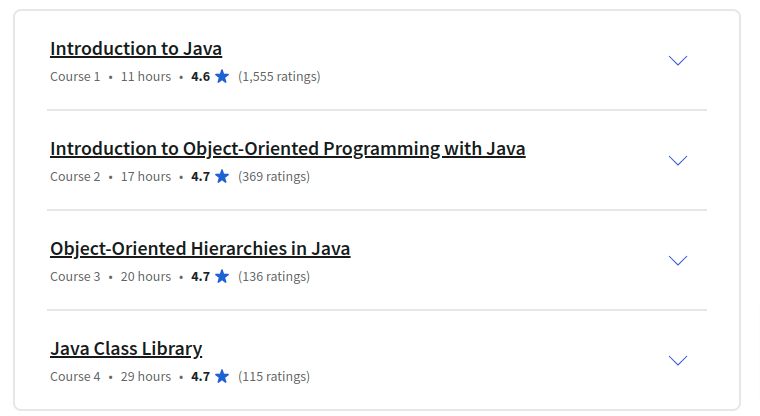Click the 4.7 rating value for Course 4
760x416 pixels.
201,376
